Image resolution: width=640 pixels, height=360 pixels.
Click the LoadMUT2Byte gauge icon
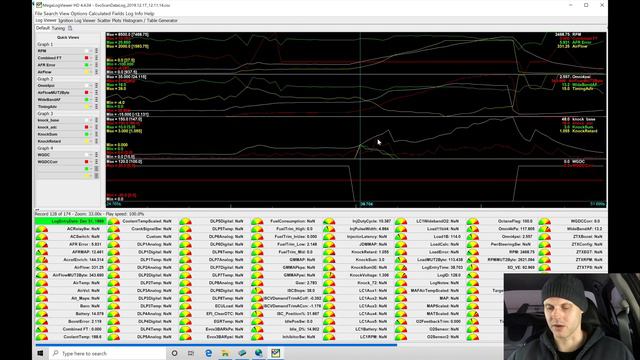[401, 260]
